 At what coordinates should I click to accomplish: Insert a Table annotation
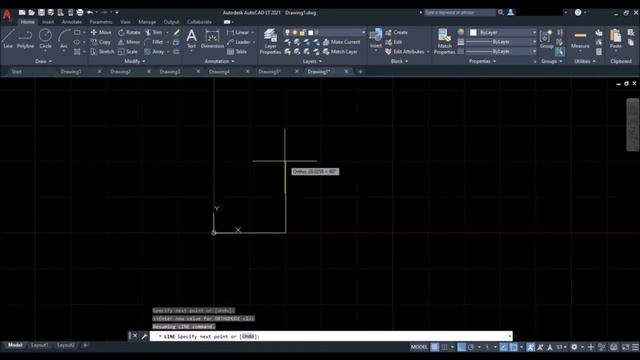(x=237, y=52)
